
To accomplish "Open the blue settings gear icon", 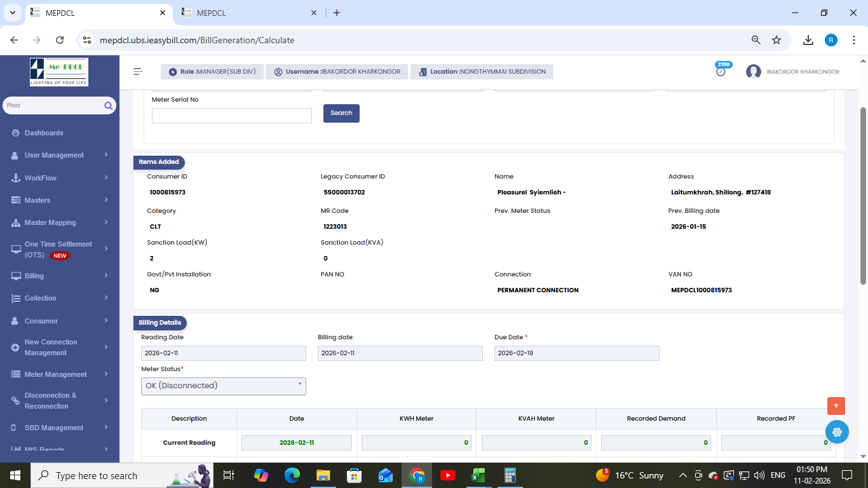I will point(837,432).
